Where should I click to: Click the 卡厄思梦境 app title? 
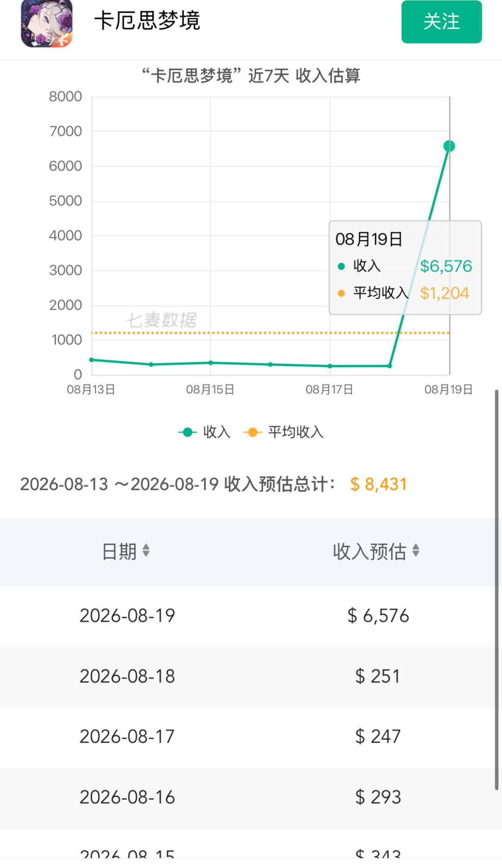click(147, 21)
